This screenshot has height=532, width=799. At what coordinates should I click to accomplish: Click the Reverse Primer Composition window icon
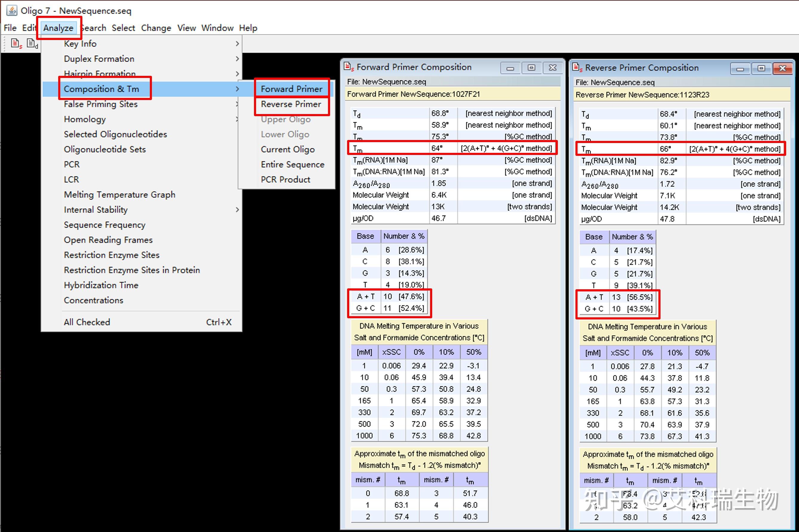(x=578, y=67)
